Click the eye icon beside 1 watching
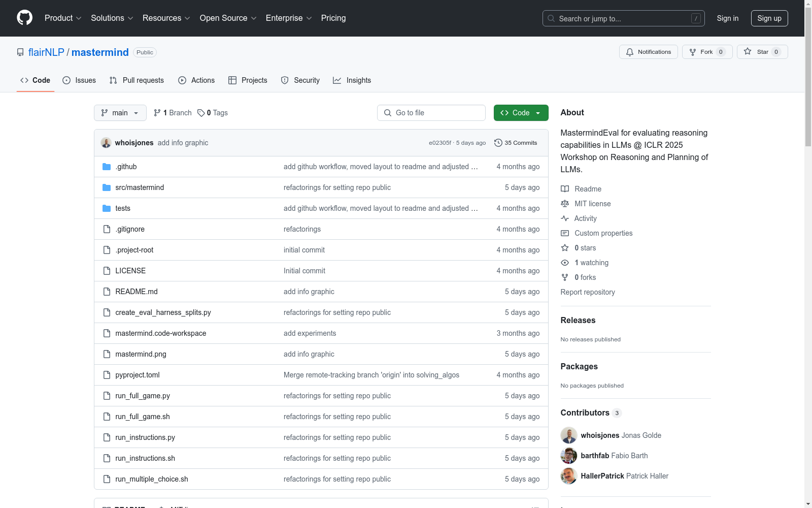 [565, 263]
